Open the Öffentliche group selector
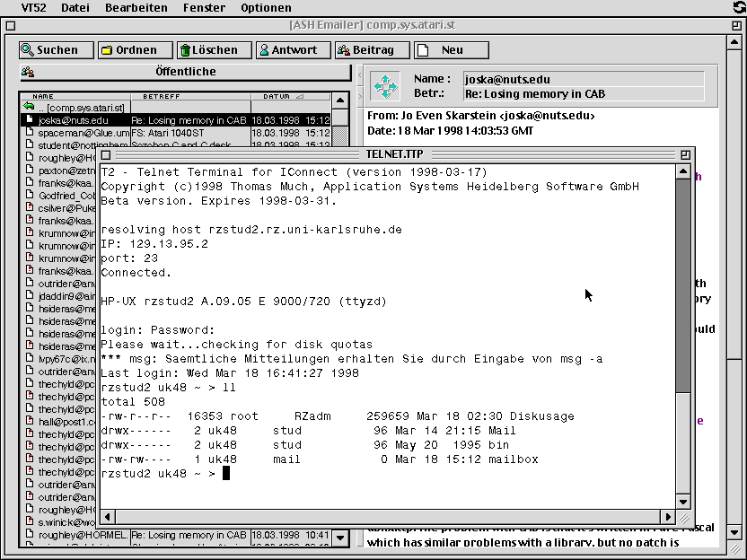This screenshot has height=560, width=747. point(185,72)
